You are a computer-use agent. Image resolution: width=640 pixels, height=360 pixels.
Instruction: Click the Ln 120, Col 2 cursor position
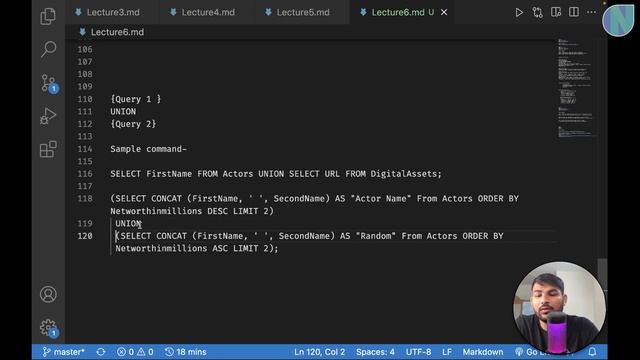click(320, 352)
